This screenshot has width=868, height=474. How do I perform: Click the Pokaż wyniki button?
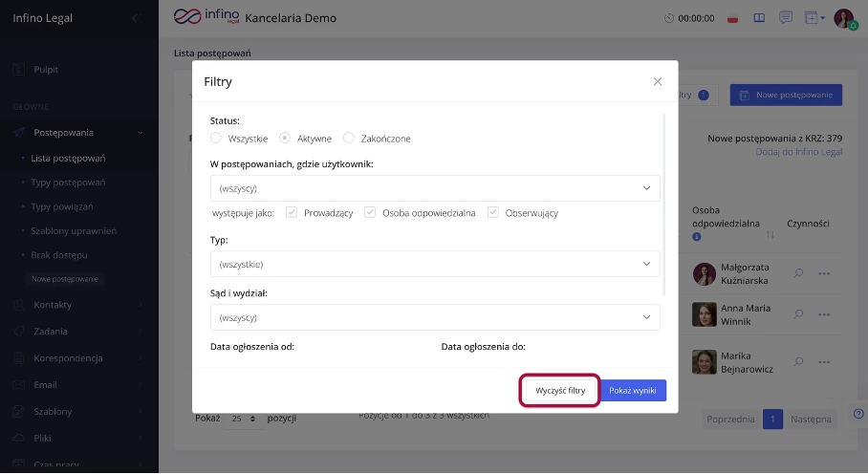[x=633, y=391]
